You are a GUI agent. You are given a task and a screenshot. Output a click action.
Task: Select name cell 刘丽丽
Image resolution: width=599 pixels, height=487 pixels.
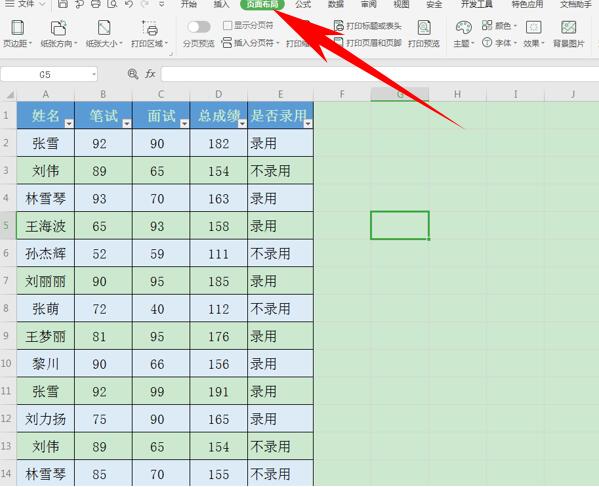(45, 281)
